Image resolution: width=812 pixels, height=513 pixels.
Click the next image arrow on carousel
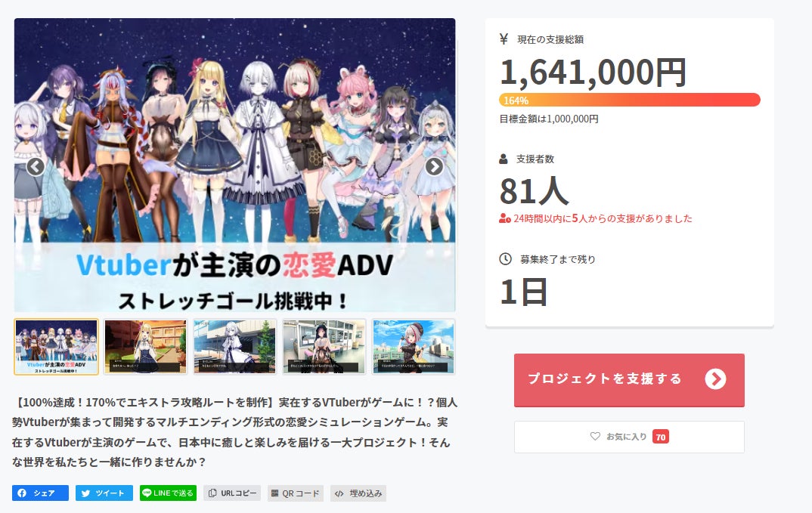pyautogui.click(x=434, y=167)
